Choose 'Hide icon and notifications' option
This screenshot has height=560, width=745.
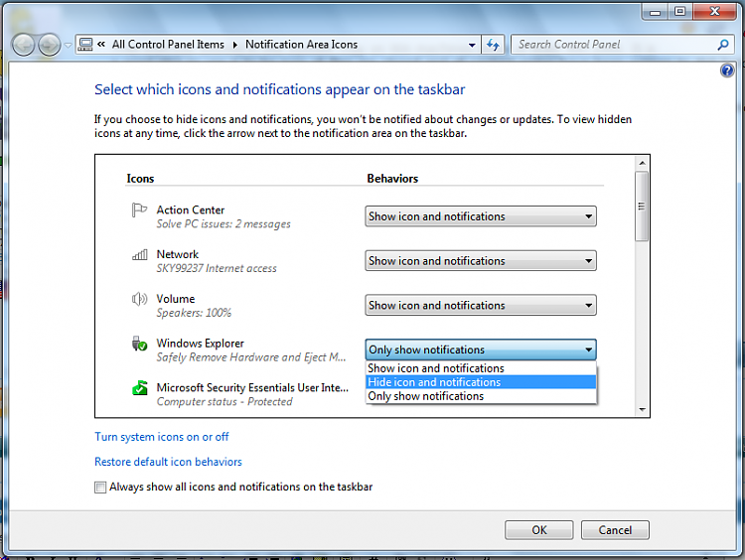point(481,382)
